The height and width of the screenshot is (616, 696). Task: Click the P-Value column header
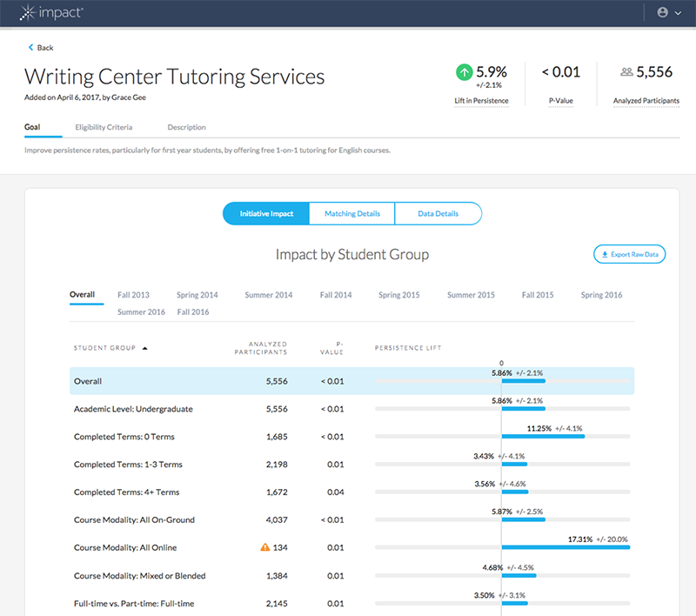[332, 348]
